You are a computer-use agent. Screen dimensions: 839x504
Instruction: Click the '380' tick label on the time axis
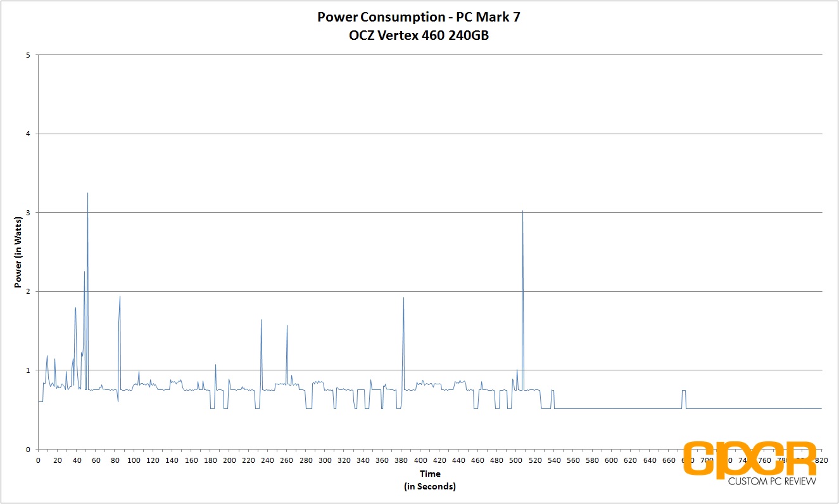401,460
